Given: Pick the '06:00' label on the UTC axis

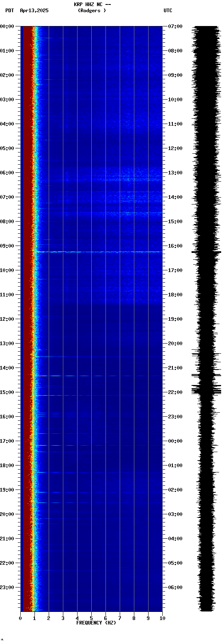Looking at the screenshot, I should pyautogui.click(x=175, y=587).
